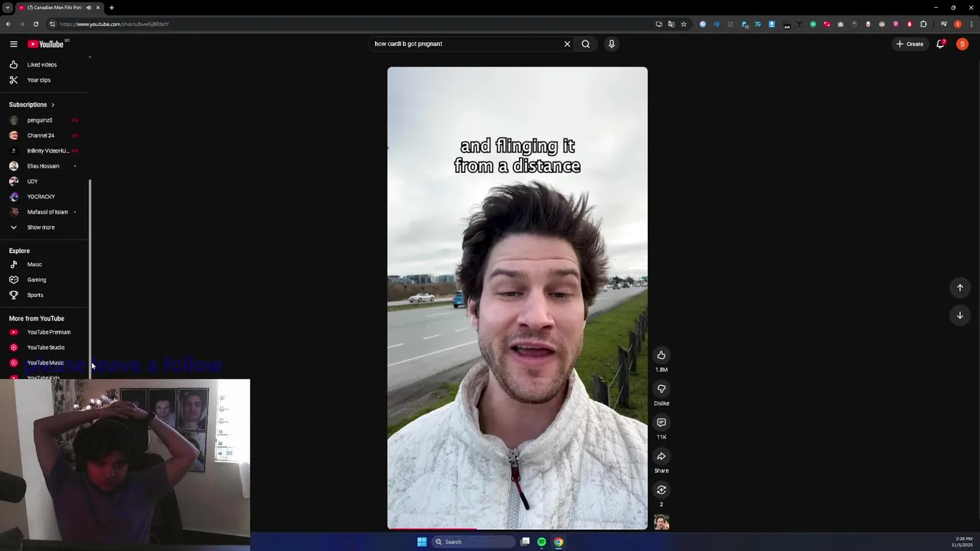Image resolution: width=980 pixels, height=551 pixels.
Task: Open YouTube Studio link
Action: (44, 347)
